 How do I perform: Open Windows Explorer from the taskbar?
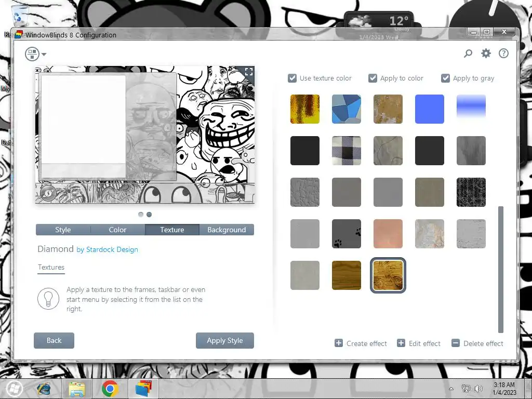(x=77, y=389)
